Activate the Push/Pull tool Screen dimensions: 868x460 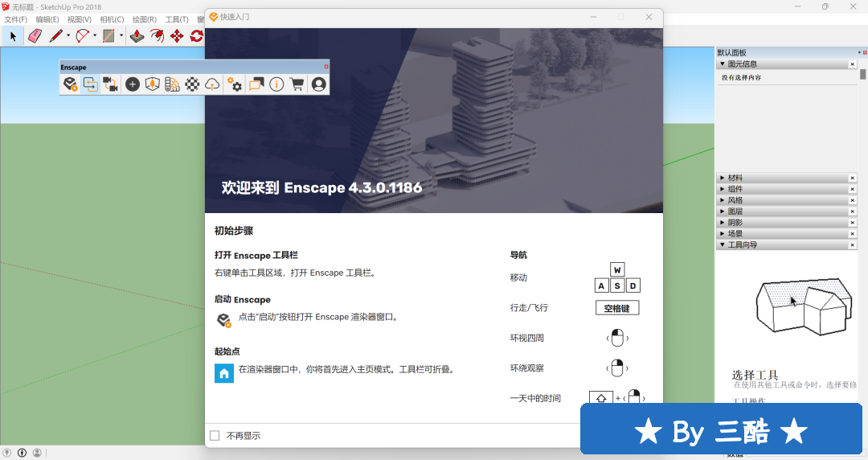click(137, 36)
